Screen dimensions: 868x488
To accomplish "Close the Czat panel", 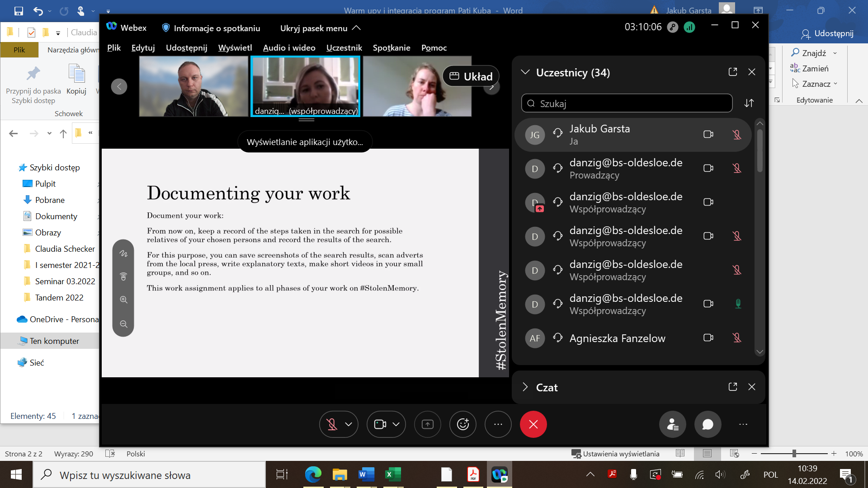I will (x=752, y=387).
